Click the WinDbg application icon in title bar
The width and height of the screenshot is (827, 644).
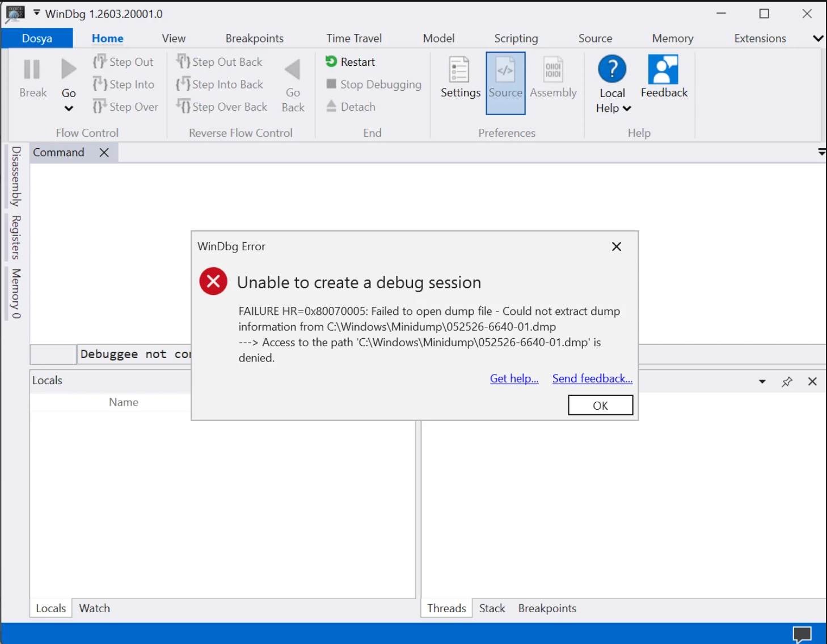pos(15,14)
